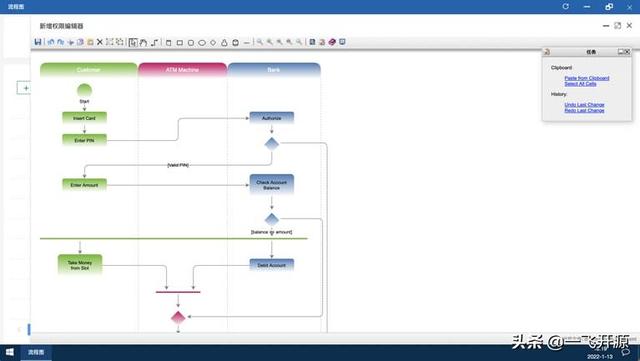This screenshot has width=640, height=361.
Task: Open the Windows Start menu
Action: (10, 352)
